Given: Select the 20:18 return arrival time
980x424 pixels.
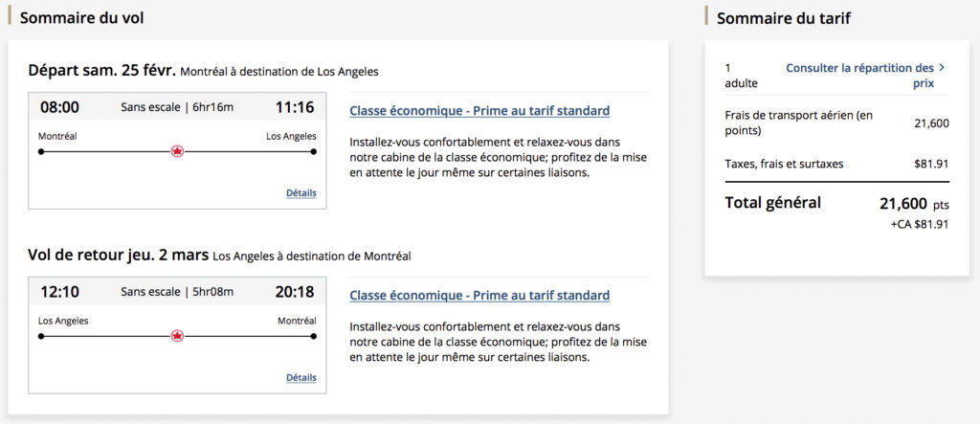Looking at the screenshot, I should coord(295,292).
